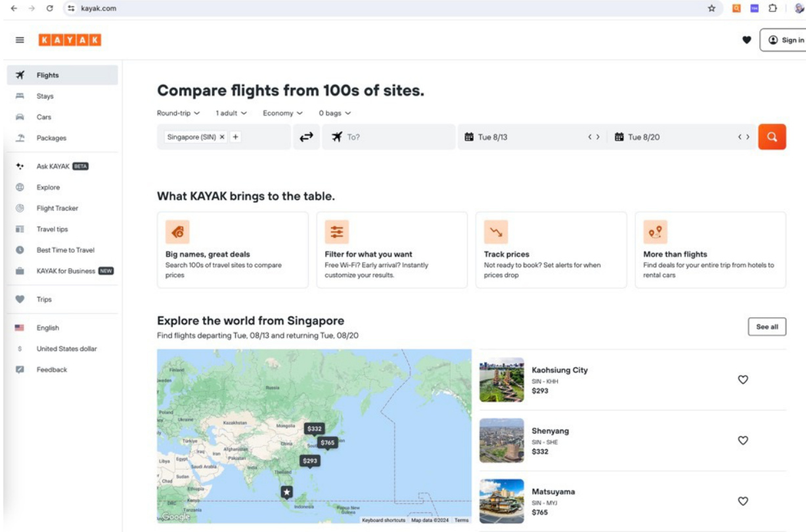Click the Travel tips news icon
The height and width of the screenshot is (532, 806).
pos(20,229)
